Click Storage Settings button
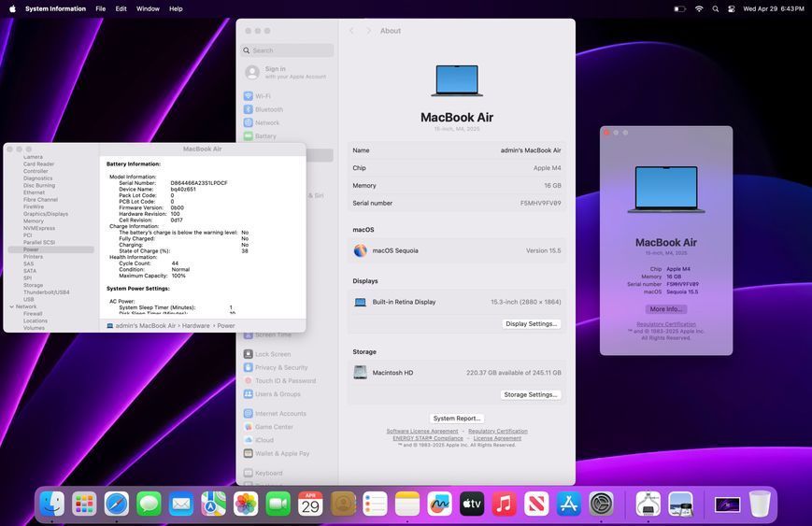 click(531, 394)
